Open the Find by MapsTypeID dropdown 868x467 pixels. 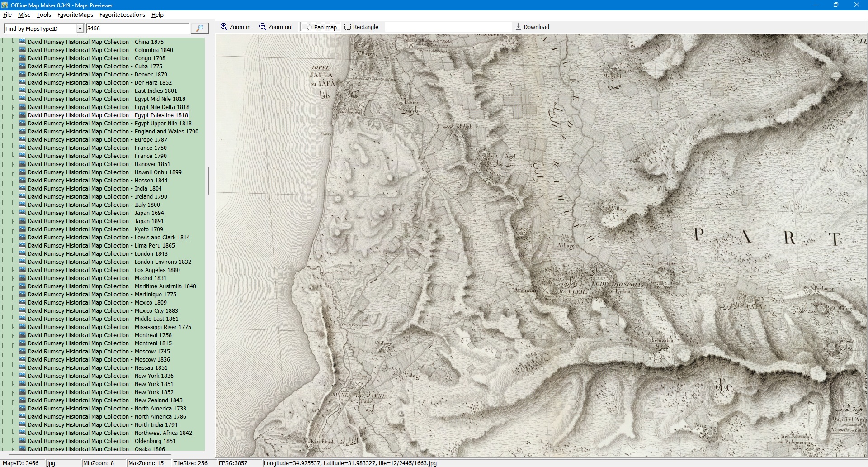80,29
